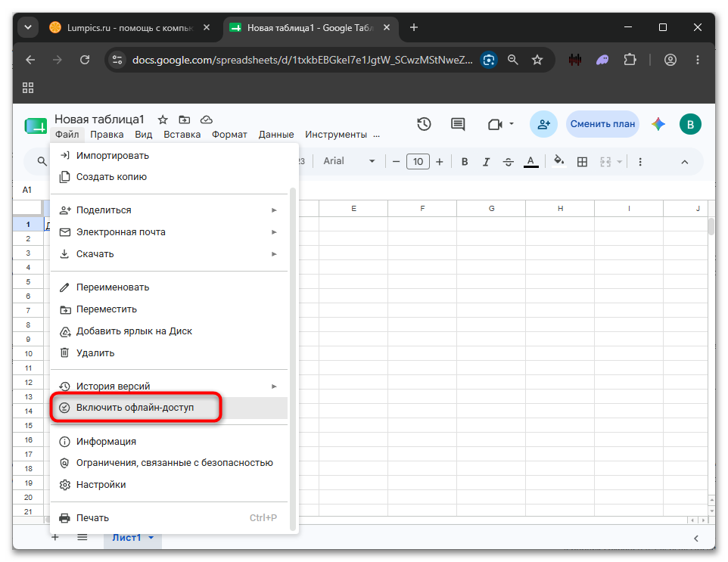Open the Chrome apps grid shortcut

tap(28, 88)
